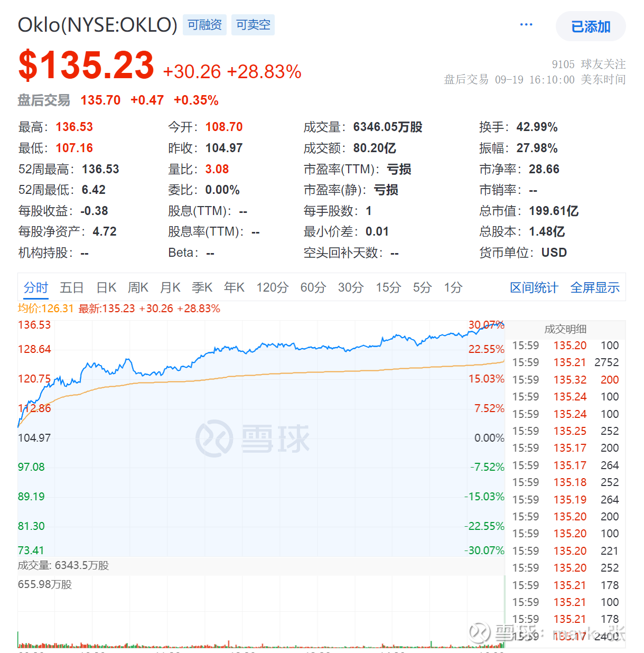Click the 73.41 bottom axis label
Screen dimensions: 644x653
coord(31,551)
